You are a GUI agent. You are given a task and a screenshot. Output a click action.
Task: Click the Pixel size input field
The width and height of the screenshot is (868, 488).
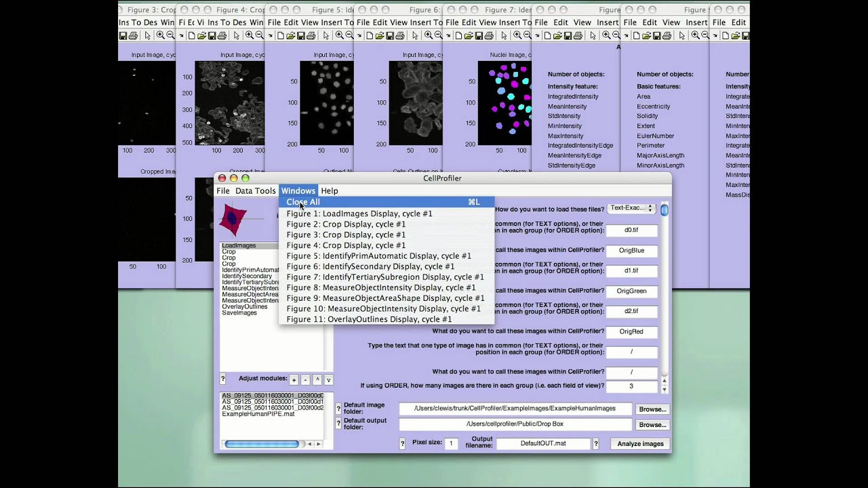pyautogui.click(x=452, y=444)
